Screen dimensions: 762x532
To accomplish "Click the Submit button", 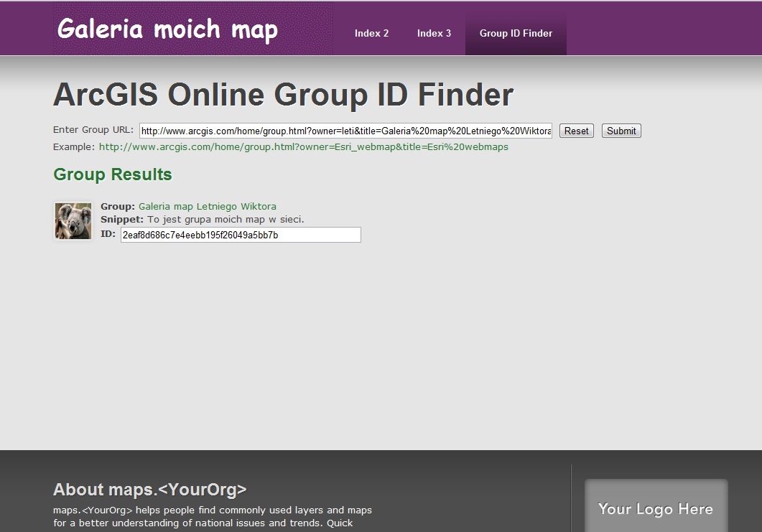I will [x=621, y=131].
